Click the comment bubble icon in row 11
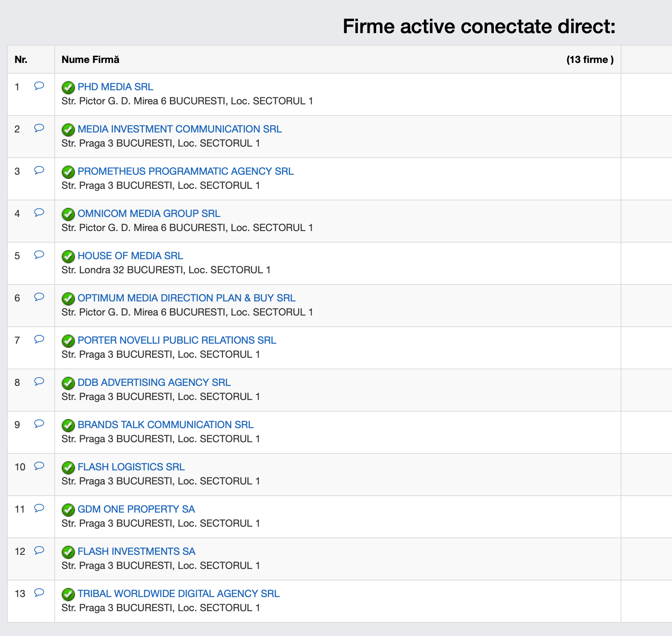Screen dimensions: 672x636 pyautogui.click(x=39, y=508)
